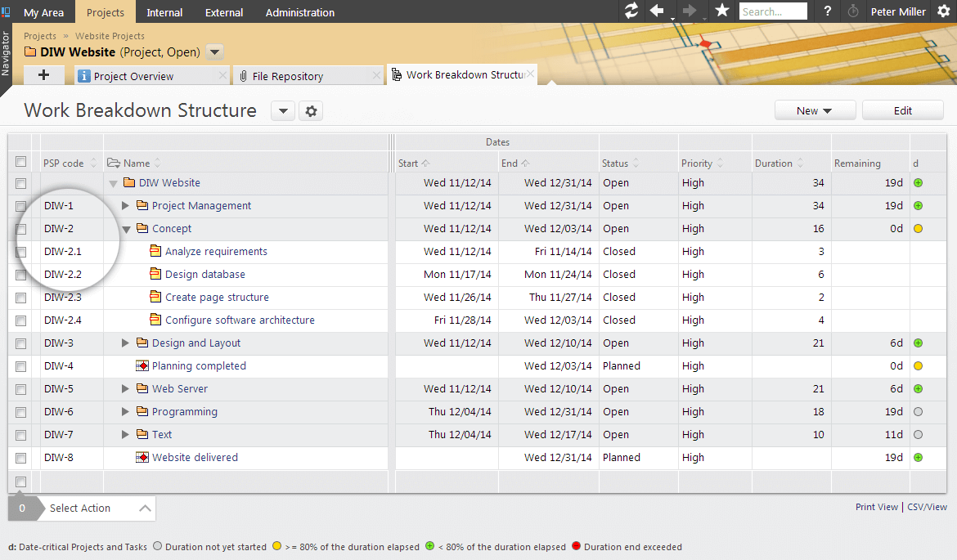Click the Search input field
The image size is (957, 560).
coord(773,11)
